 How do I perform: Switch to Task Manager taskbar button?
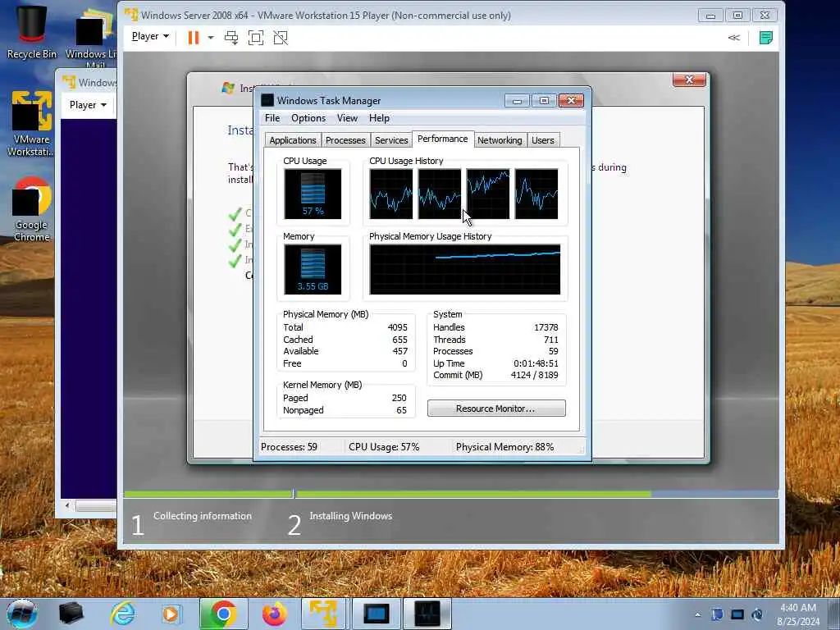[427, 614]
